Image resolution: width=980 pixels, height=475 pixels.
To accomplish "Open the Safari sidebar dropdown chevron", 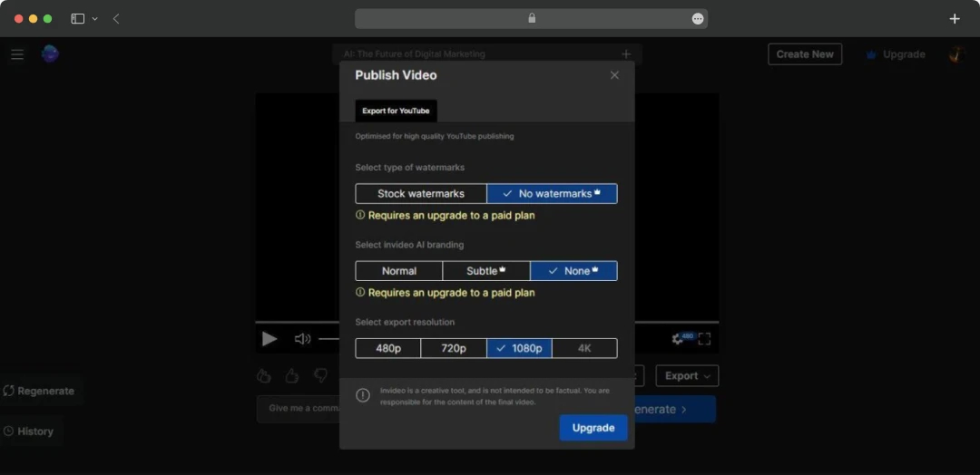I will 95,19.
